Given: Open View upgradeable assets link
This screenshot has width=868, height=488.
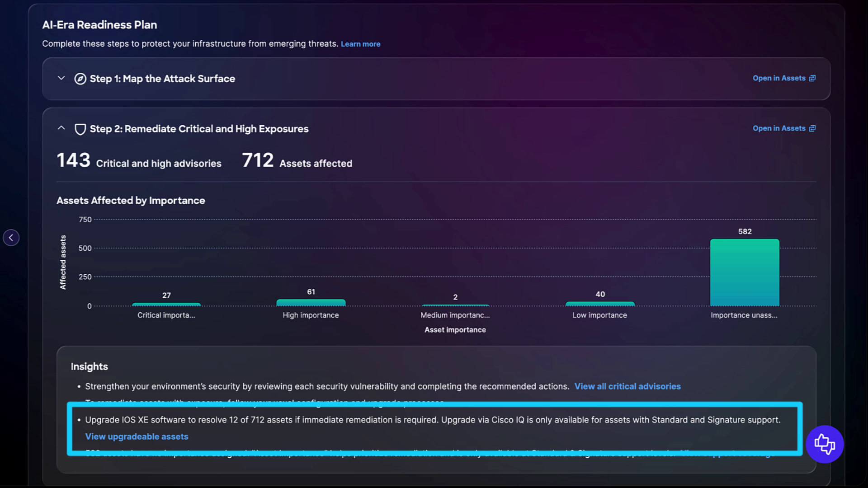Looking at the screenshot, I should coord(137,436).
